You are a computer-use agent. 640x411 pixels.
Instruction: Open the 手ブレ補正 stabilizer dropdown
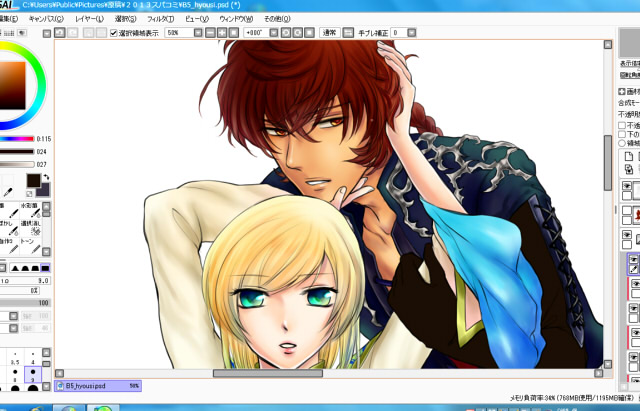(411, 33)
